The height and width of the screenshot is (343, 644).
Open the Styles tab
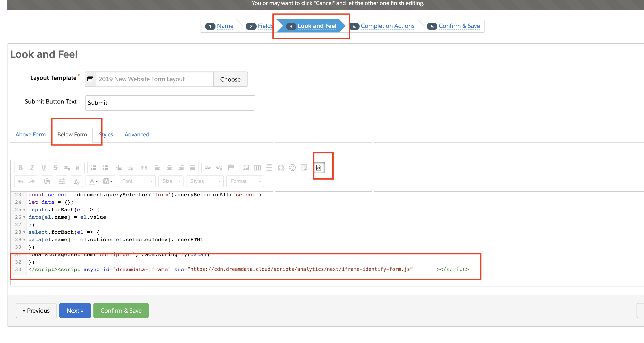[106, 134]
